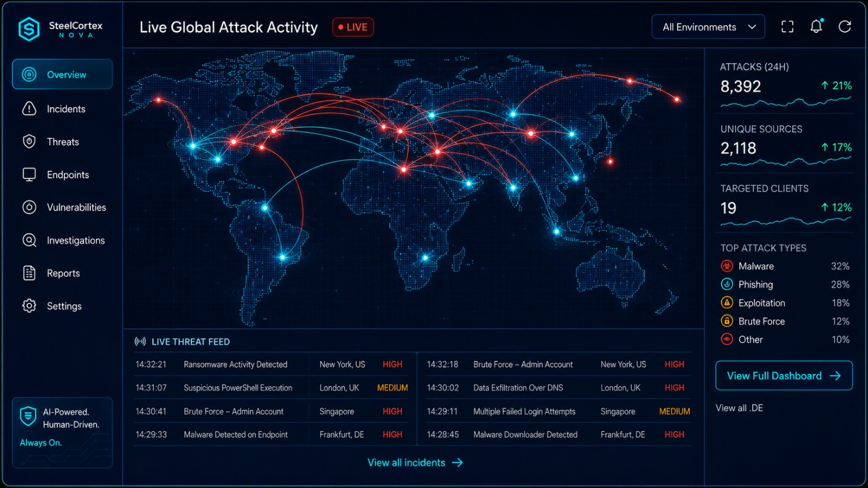Click the Threats shield icon
The image size is (868, 488).
click(29, 142)
